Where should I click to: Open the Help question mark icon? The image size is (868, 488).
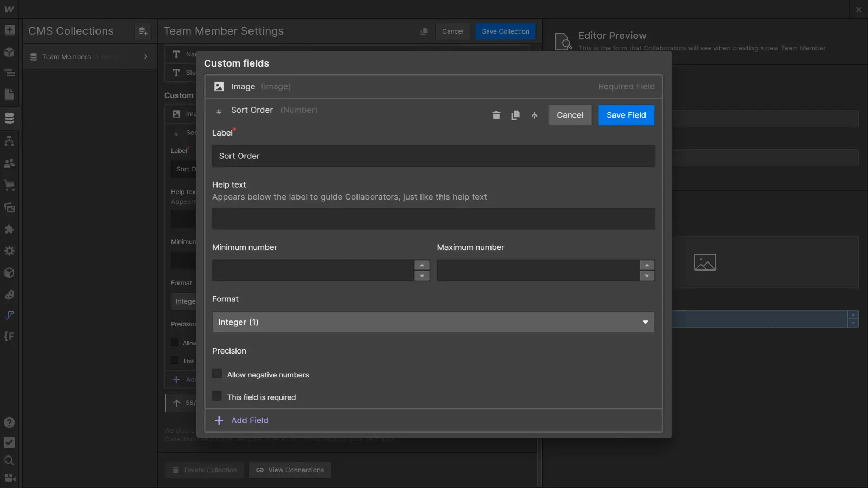click(9, 422)
